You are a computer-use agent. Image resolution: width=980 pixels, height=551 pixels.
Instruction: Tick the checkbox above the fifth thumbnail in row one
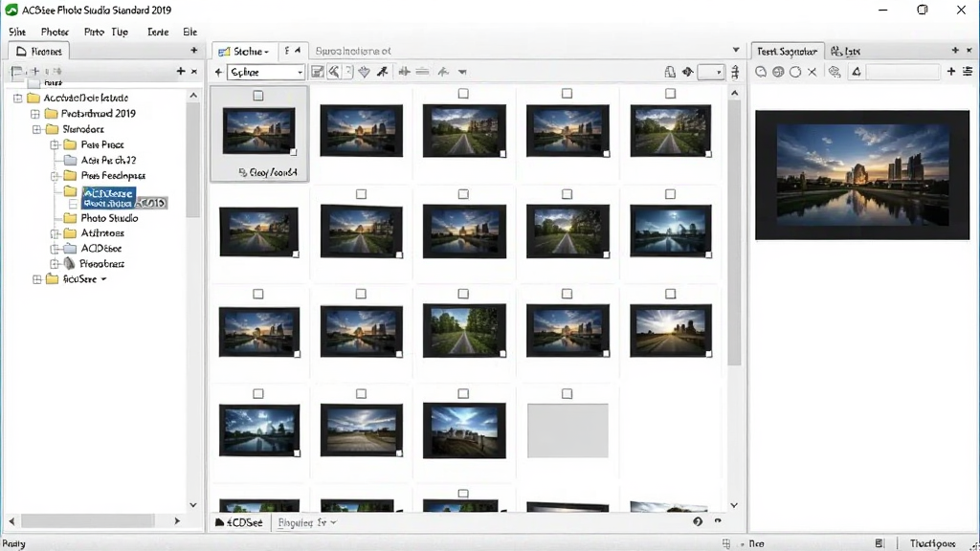click(671, 93)
